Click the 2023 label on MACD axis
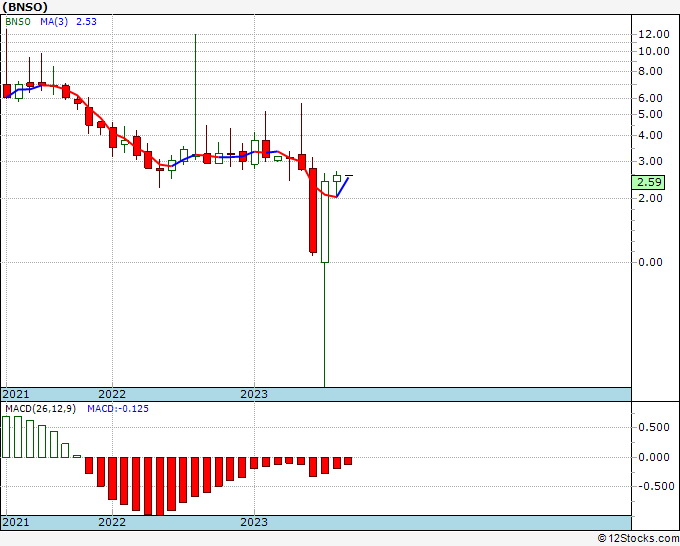680x546 pixels. coord(254,522)
